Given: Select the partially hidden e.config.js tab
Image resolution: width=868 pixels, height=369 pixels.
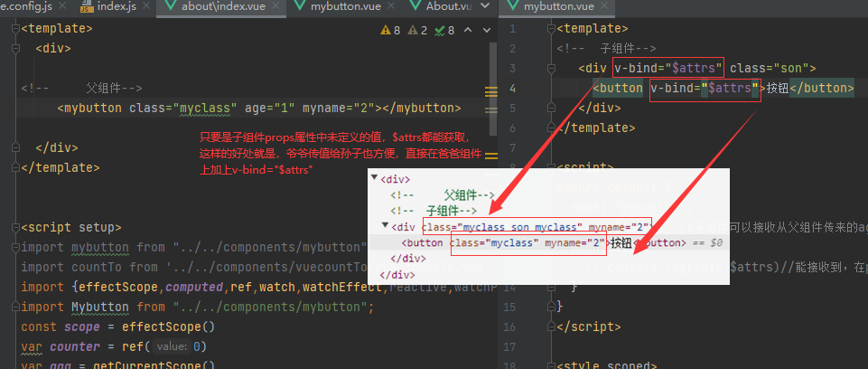Looking at the screenshot, I should click(x=25, y=6).
